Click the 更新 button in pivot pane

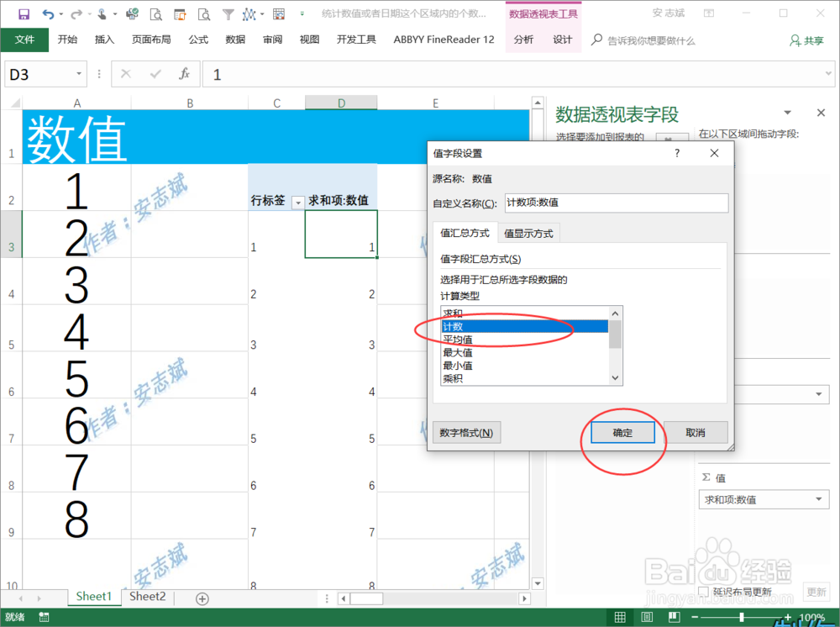pyautogui.click(x=816, y=592)
